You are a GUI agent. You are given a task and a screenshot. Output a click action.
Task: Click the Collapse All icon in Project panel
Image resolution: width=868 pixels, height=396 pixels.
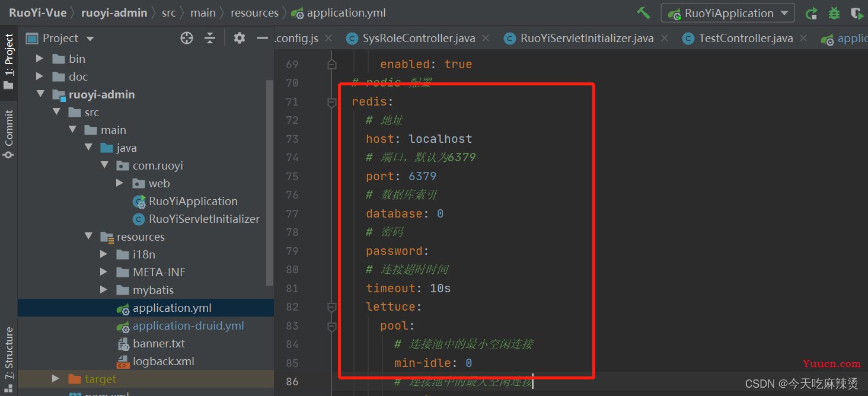pos(210,38)
